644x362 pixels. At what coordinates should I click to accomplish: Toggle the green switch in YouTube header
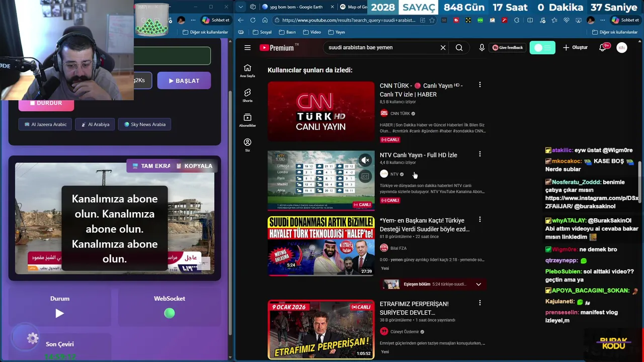pyautogui.click(x=542, y=47)
